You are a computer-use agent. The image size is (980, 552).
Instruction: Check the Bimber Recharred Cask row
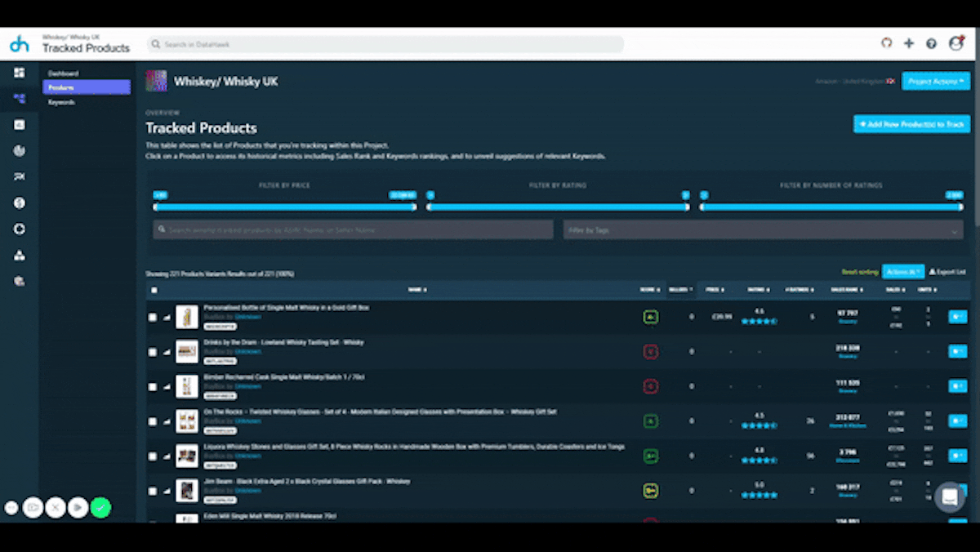[153, 387]
